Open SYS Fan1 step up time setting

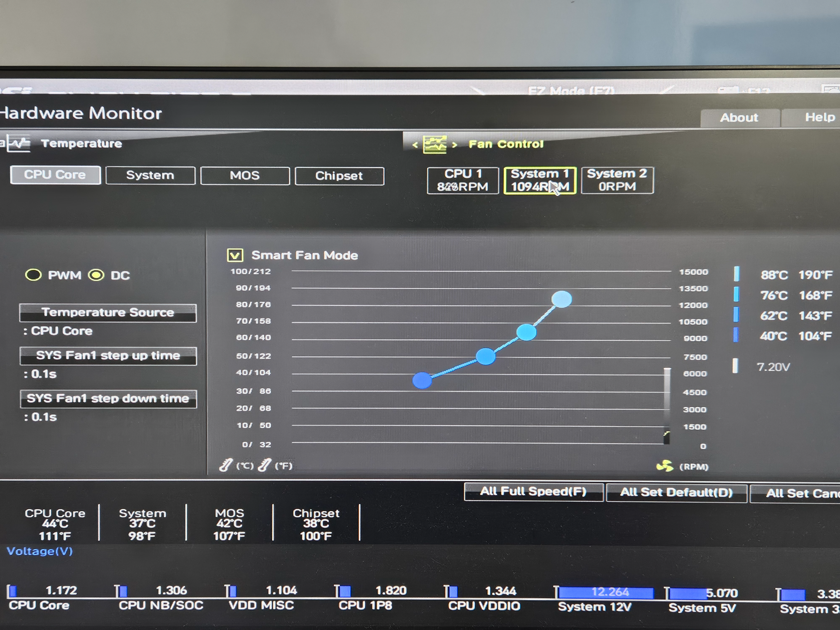tap(108, 356)
